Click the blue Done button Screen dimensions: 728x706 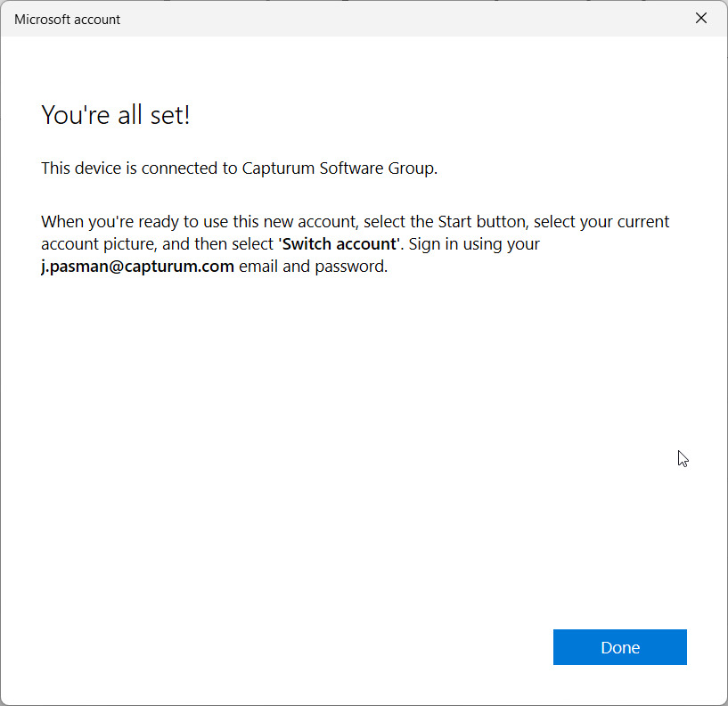[619, 647]
